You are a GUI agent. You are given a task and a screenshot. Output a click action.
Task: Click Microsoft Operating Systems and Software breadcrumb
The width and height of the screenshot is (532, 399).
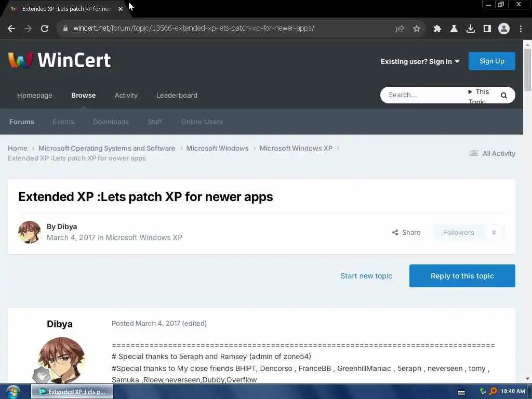(x=107, y=148)
